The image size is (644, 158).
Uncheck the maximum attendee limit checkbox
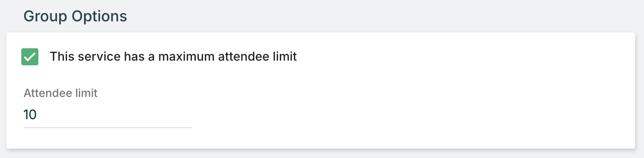point(30,57)
